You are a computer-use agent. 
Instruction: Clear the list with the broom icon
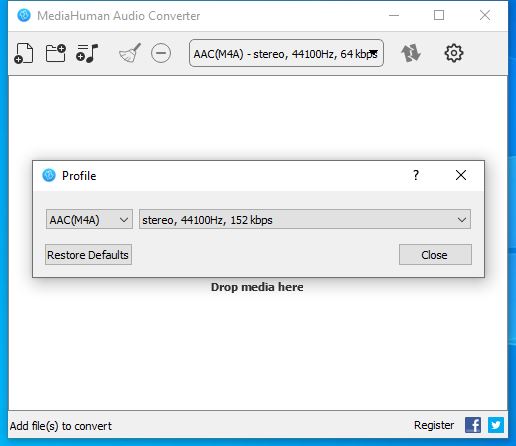(130, 53)
